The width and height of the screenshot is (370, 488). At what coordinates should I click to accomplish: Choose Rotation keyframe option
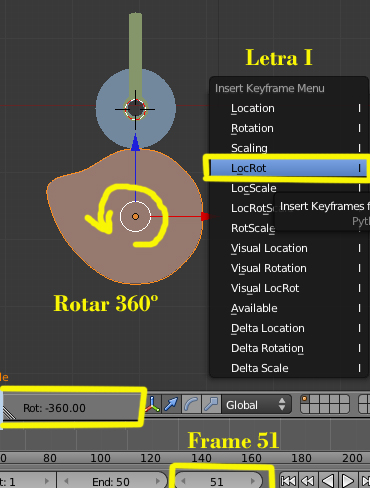(x=289, y=128)
